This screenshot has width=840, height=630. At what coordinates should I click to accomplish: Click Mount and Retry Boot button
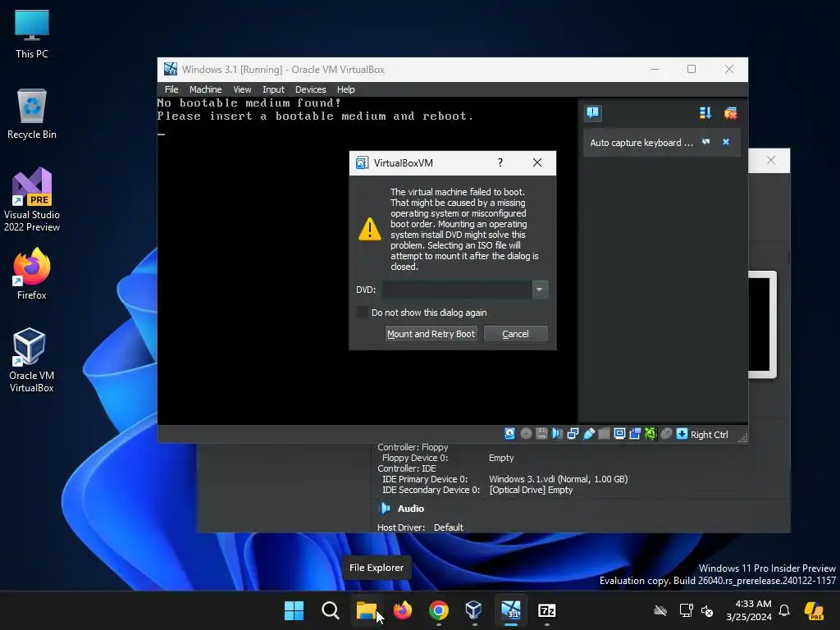pyautogui.click(x=431, y=334)
